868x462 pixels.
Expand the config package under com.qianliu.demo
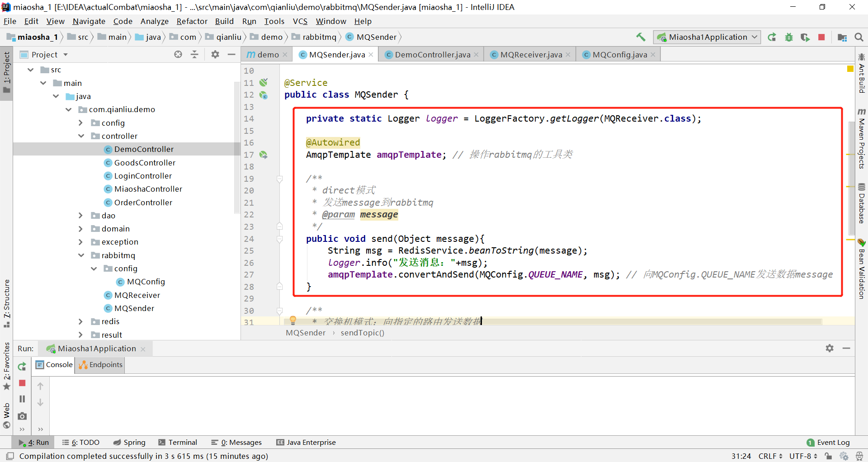tap(81, 123)
